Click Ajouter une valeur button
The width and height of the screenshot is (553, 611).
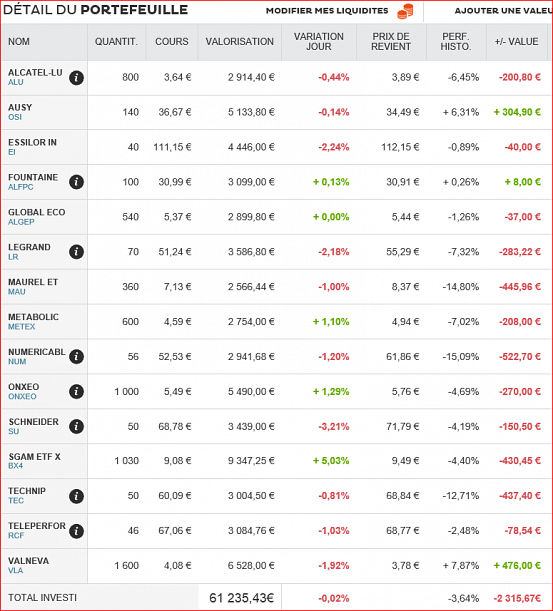[504, 11]
